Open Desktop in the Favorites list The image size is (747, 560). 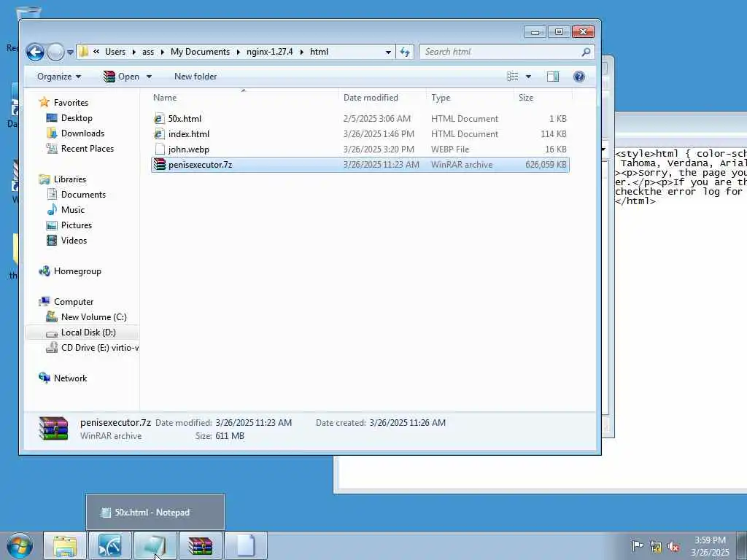click(76, 118)
